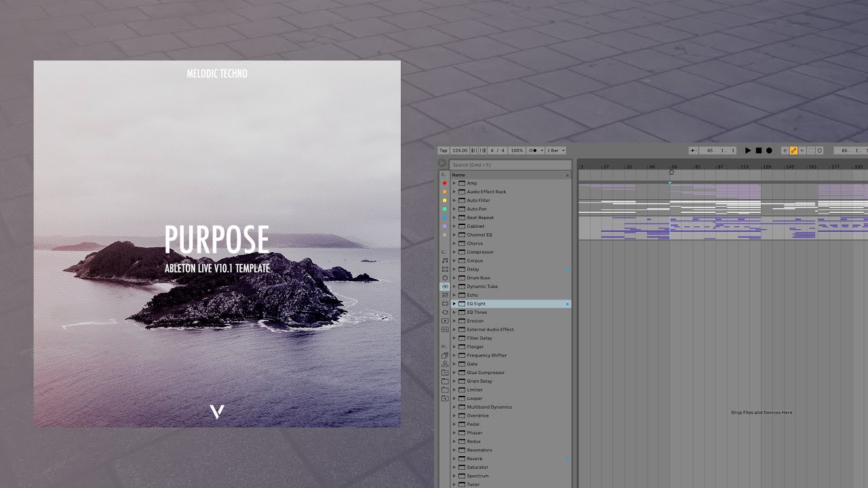Open the MIDI Effects browser category icon
This screenshot has width=868, height=488.
click(445, 295)
